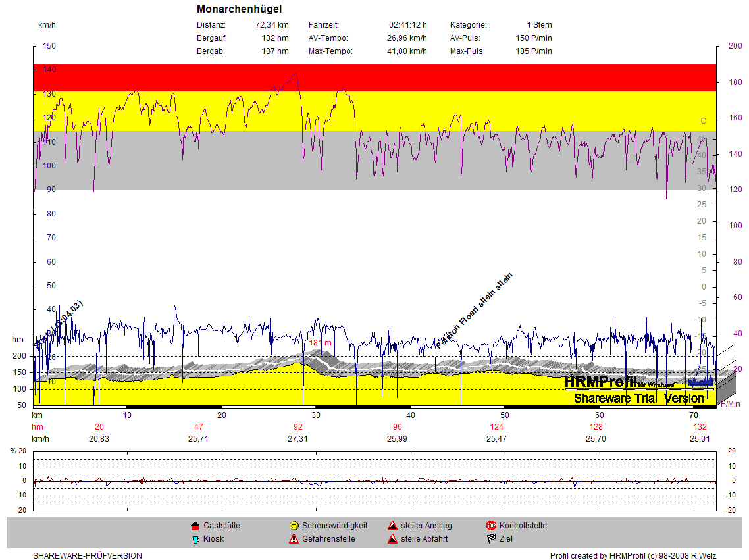The height and width of the screenshot is (560, 749).
Task: Click the Gaststätte red house icon
Action: click(x=195, y=526)
